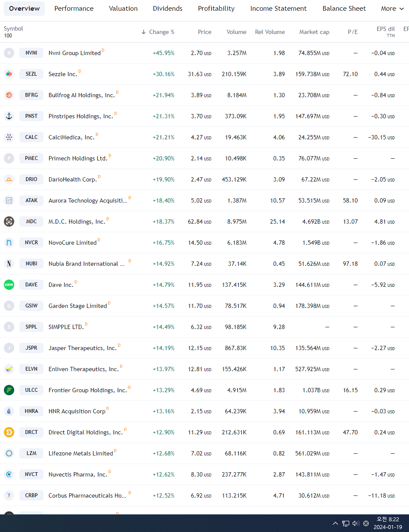
Task: Open the SPPL ticker symbol link
Action: pyautogui.click(x=31, y=327)
